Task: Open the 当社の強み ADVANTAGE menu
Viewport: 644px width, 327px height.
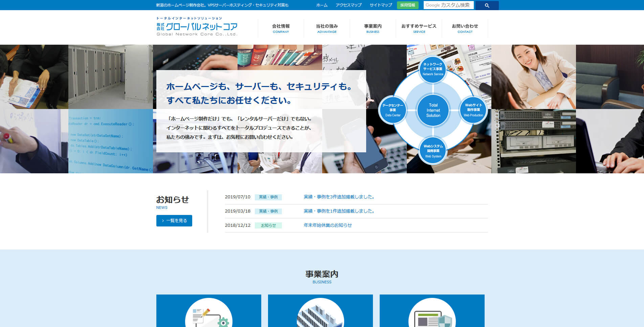Action: [x=327, y=28]
